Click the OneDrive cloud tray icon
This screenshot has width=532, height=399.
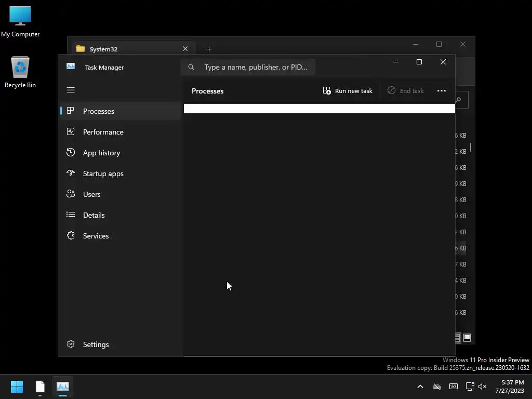point(437,387)
